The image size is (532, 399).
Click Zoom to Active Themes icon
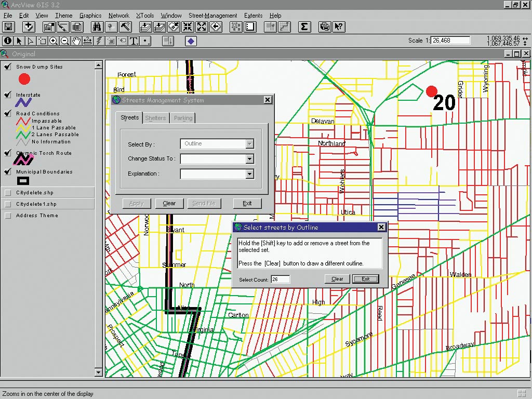click(x=159, y=27)
